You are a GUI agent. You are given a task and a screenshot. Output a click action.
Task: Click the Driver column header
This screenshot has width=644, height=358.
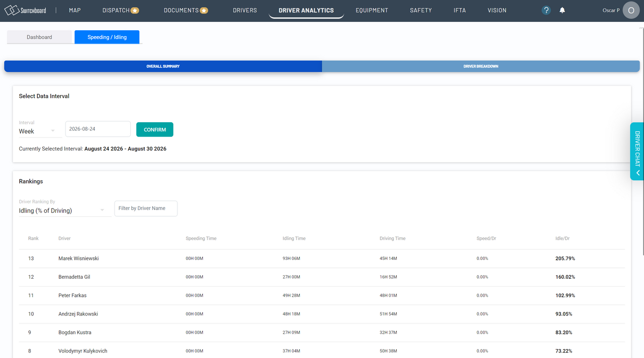tap(64, 238)
